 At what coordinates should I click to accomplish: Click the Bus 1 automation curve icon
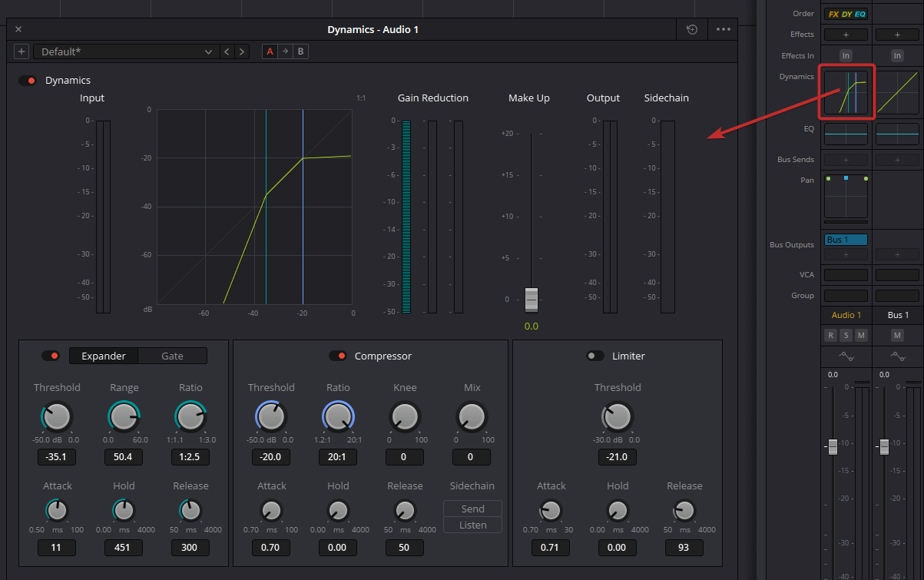(x=897, y=356)
